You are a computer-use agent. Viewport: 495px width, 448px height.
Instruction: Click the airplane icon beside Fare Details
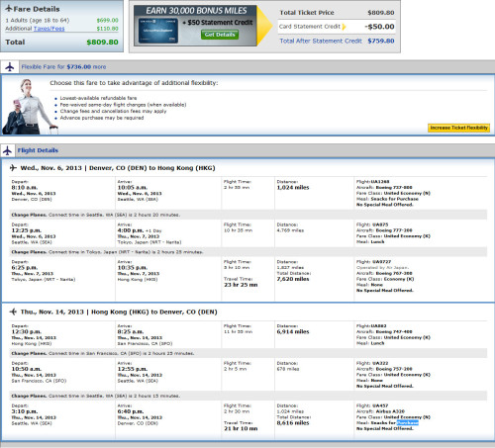[x=9, y=9]
